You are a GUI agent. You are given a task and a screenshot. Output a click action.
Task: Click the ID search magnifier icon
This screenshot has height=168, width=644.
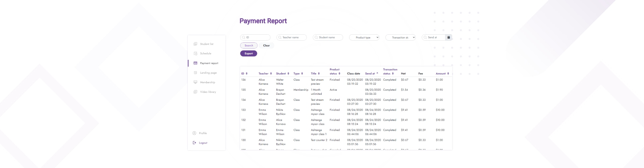pyautogui.click(x=244, y=37)
